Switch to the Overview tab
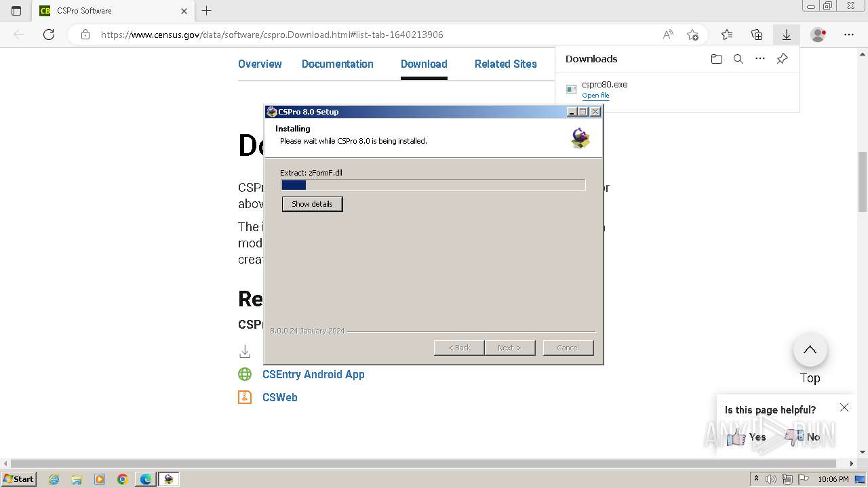 (x=260, y=64)
